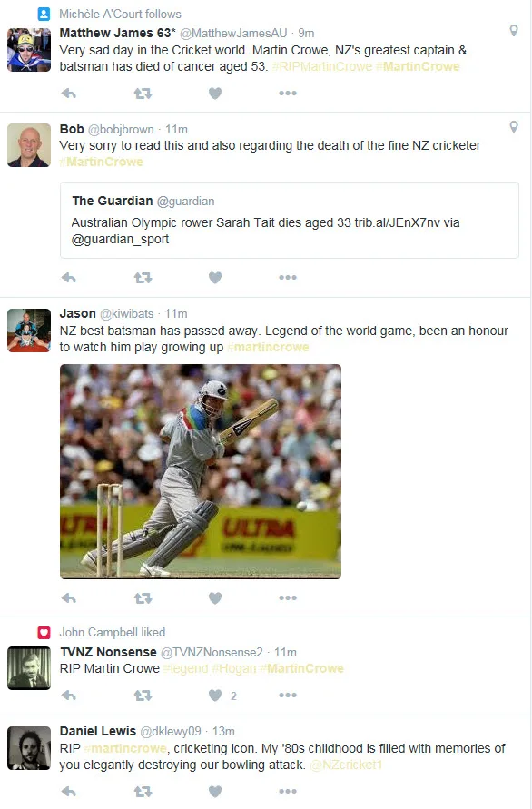Open TVNZ Nonsense profile name
This screenshot has height=809, width=532.
[108, 652]
